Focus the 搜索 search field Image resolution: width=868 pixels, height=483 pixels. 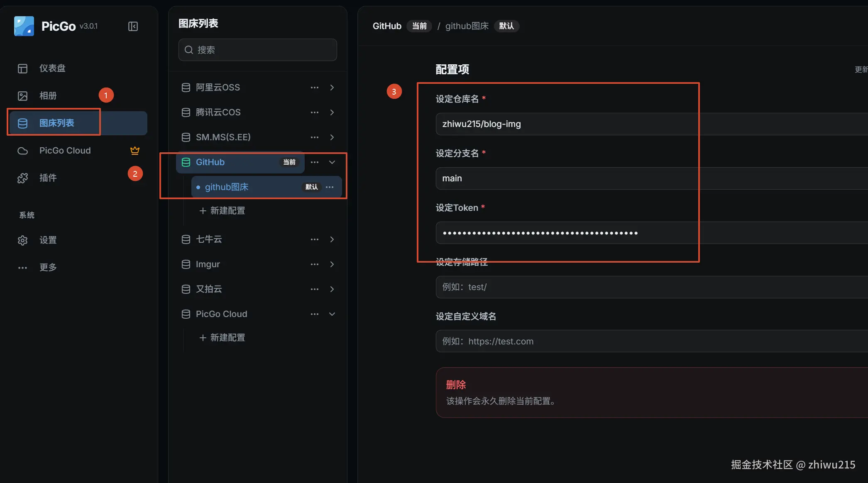[x=257, y=50]
